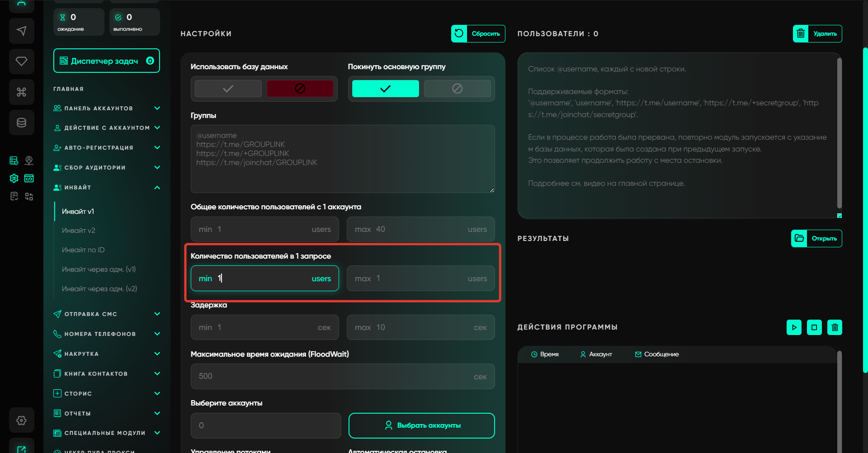Disable the leave main group option
Image resolution: width=868 pixels, height=453 pixels.
pyautogui.click(x=457, y=89)
